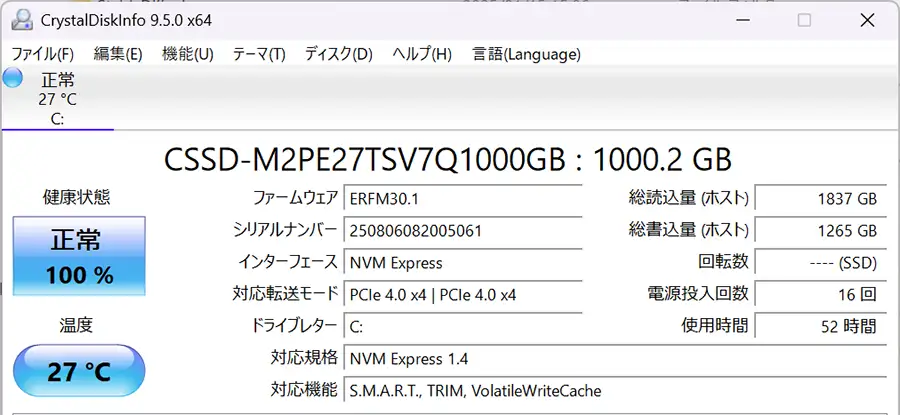Open the 言語(Language) menu

tap(526, 55)
